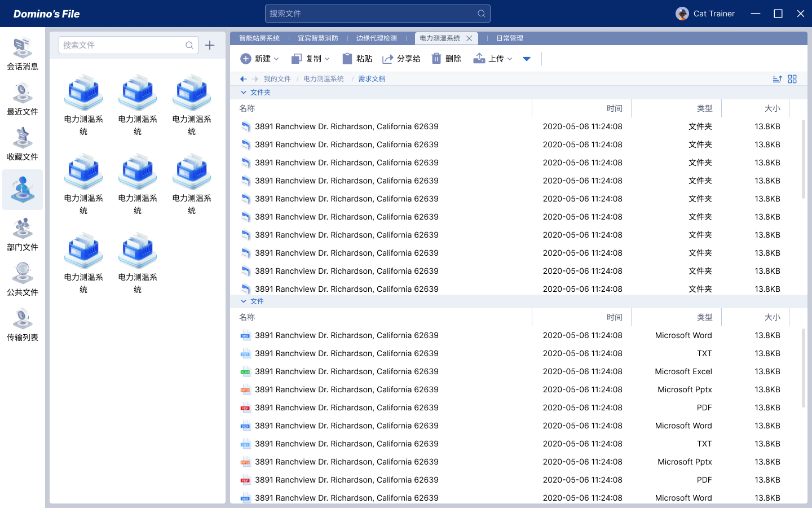Navigate to 我的文件 in the breadcrumb

(x=277, y=79)
